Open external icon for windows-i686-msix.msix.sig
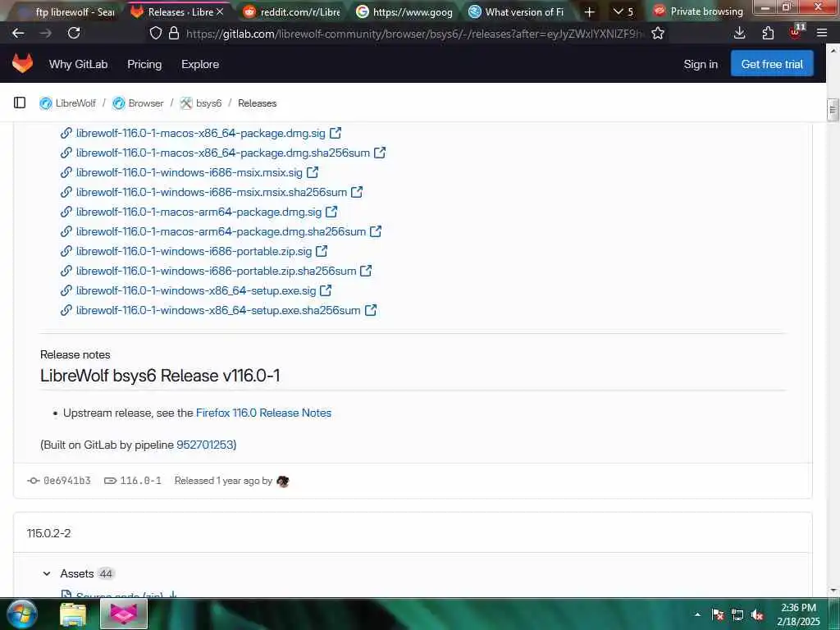 click(313, 172)
